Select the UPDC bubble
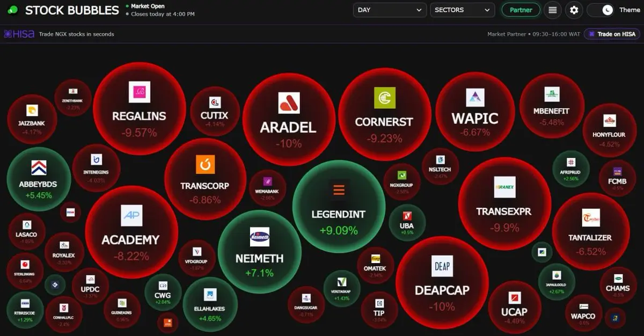 [90, 286]
